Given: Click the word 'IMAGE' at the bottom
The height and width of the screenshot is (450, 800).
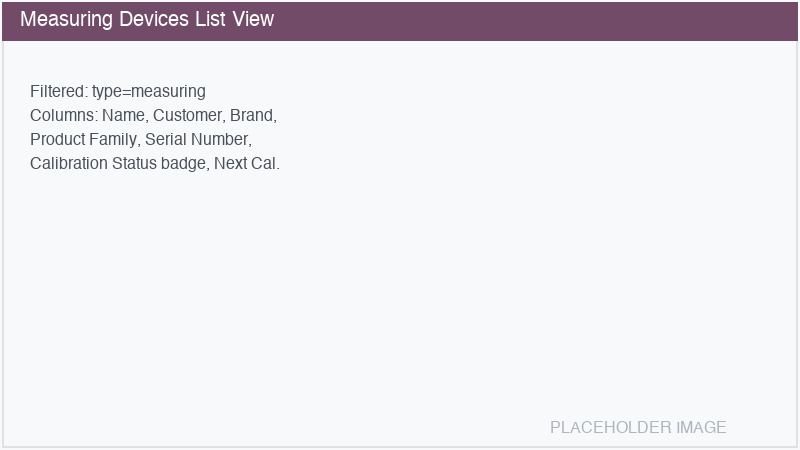Looking at the screenshot, I should click(701, 428).
